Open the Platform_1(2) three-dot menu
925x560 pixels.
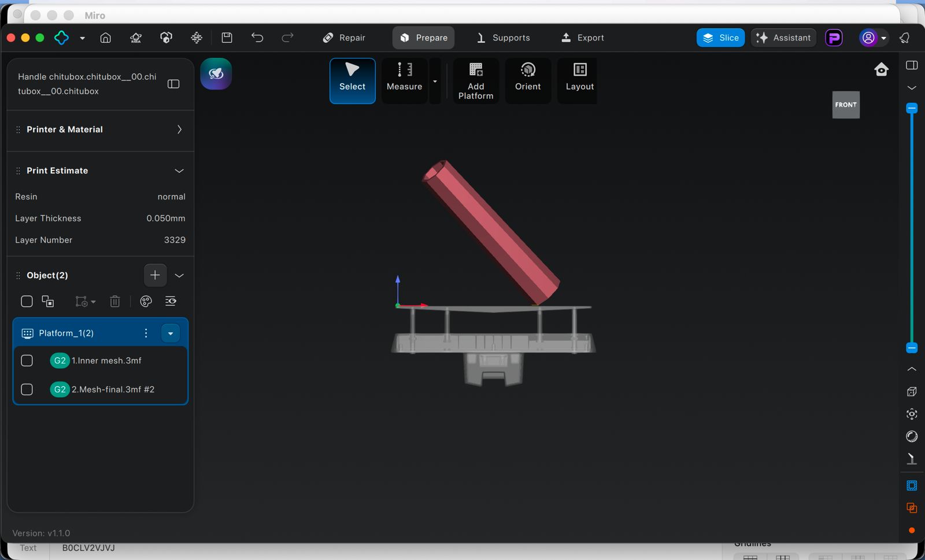click(146, 333)
